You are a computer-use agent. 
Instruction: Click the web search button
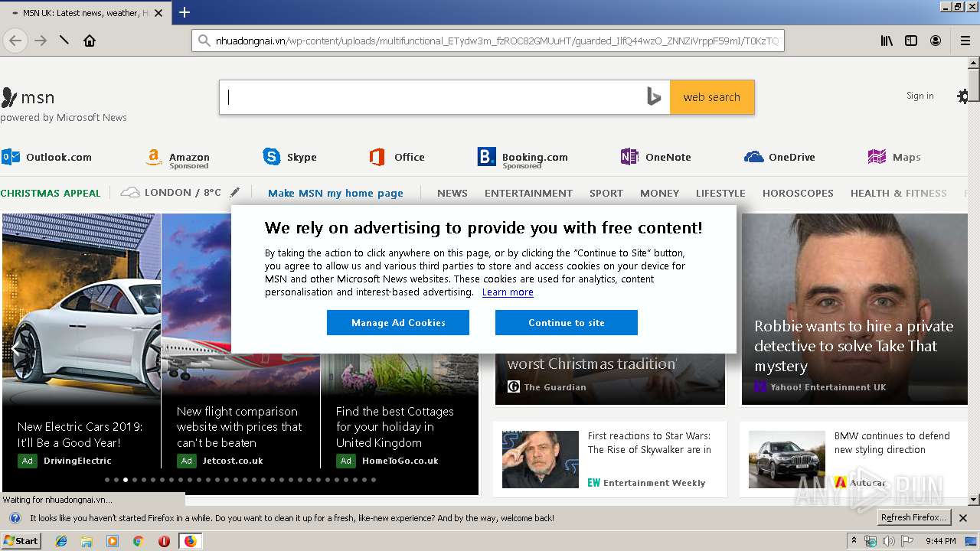712,97
